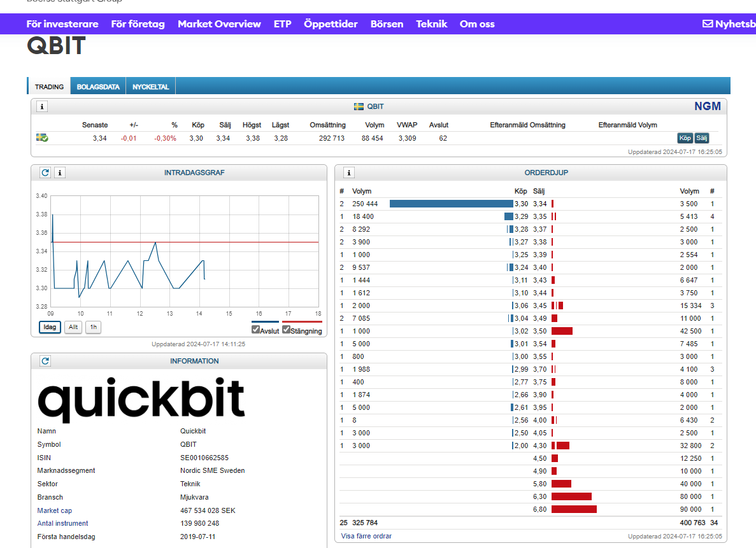Open the För investerare menu
The image size is (756, 548).
coord(62,24)
